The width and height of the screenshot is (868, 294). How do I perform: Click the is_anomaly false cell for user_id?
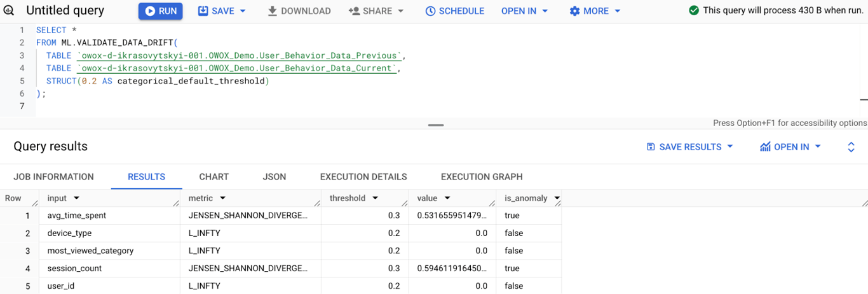click(529, 286)
